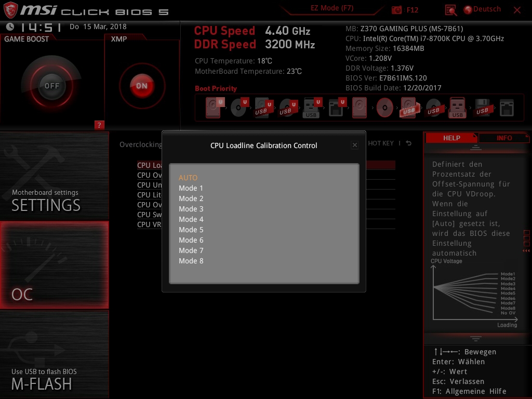Select the UEFI hard disk boot device
This screenshot has height=399, width=532.
tap(215, 108)
